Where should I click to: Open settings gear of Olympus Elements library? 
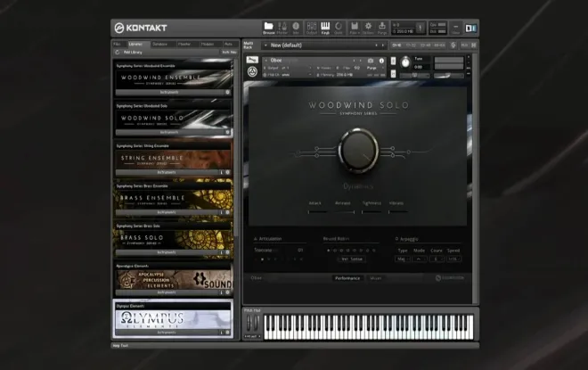[x=227, y=333]
